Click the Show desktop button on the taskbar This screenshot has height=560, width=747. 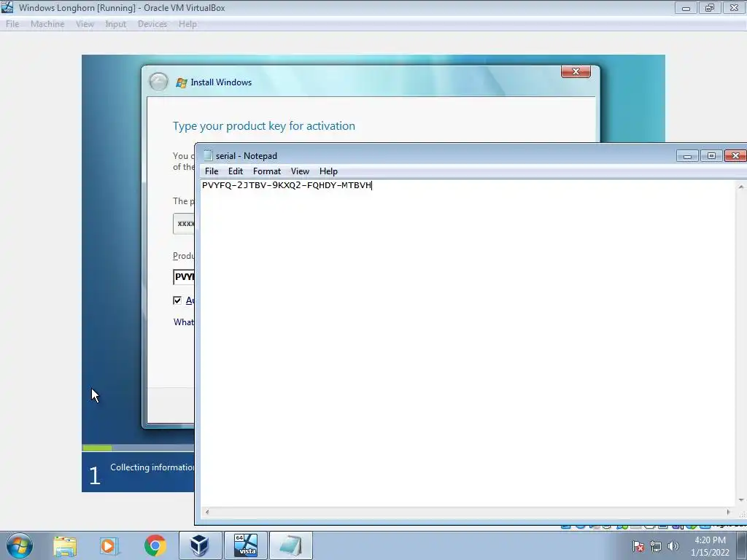point(742,545)
